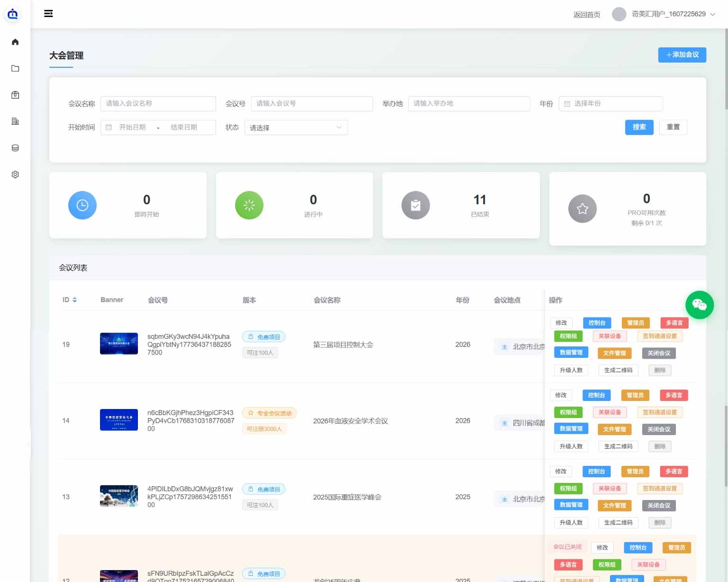Click the 开始日期 date field
This screenshot has height=582, width=728.
[133, 127]
